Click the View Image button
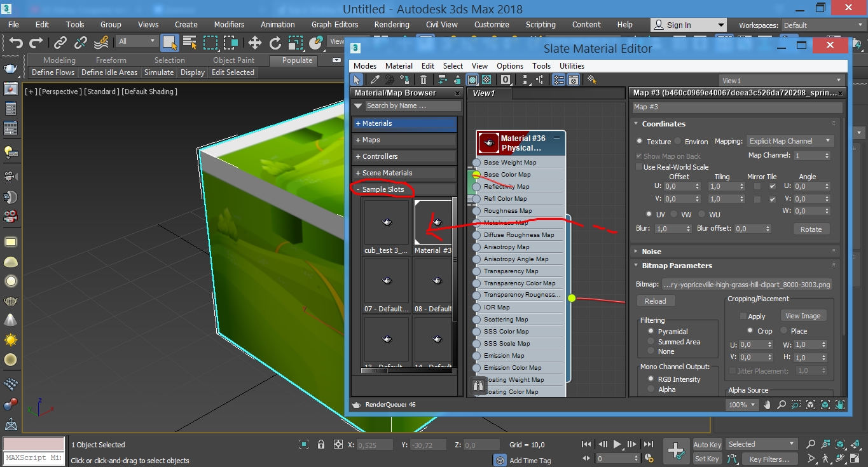Screen dimensions: 868x467 point(803,316)
